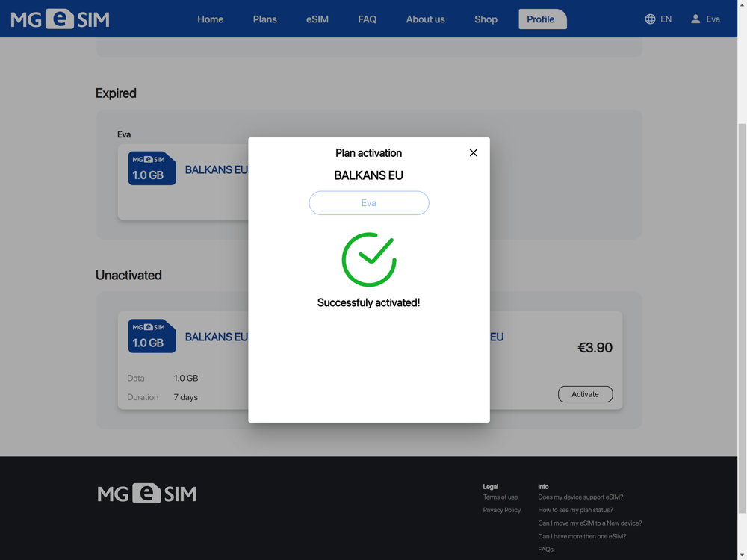Open the eSIM page in navigation
The width and height of the screenshot is (747, 560).
coord(317,19)
